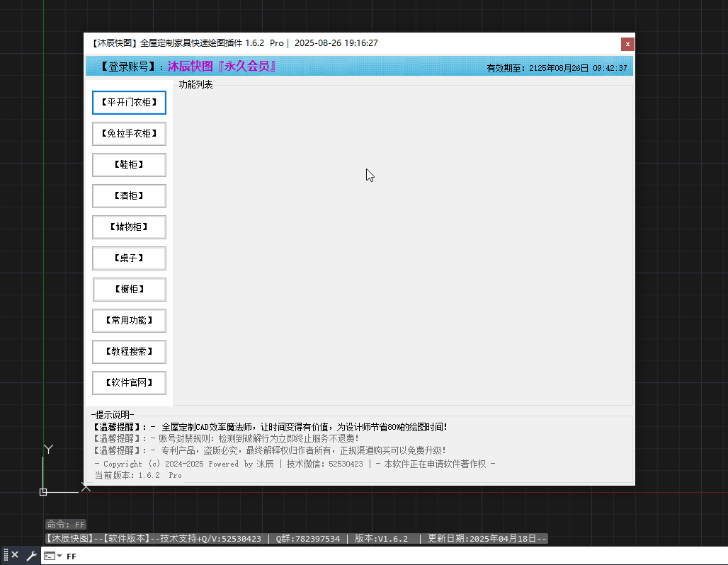Click the 沐辰快图 软件版本 command history line
The width and height of the screenshot is (728, 565).
coord(296,539)
